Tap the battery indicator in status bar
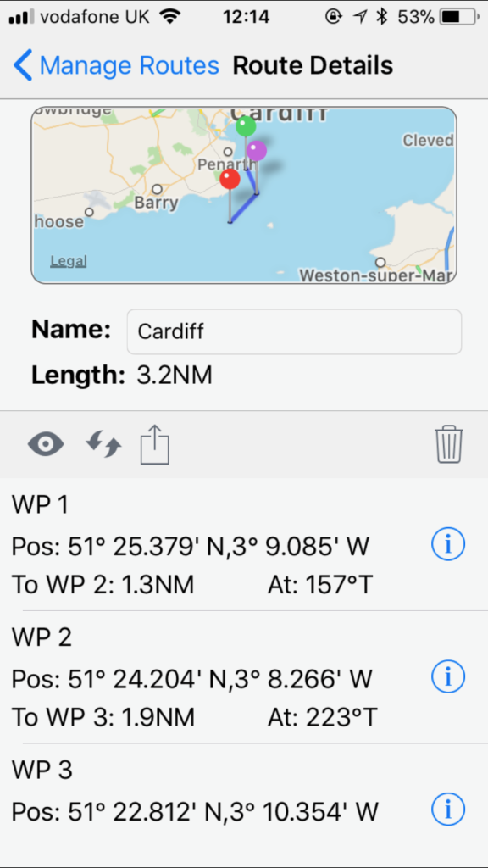 pos(459,17)
